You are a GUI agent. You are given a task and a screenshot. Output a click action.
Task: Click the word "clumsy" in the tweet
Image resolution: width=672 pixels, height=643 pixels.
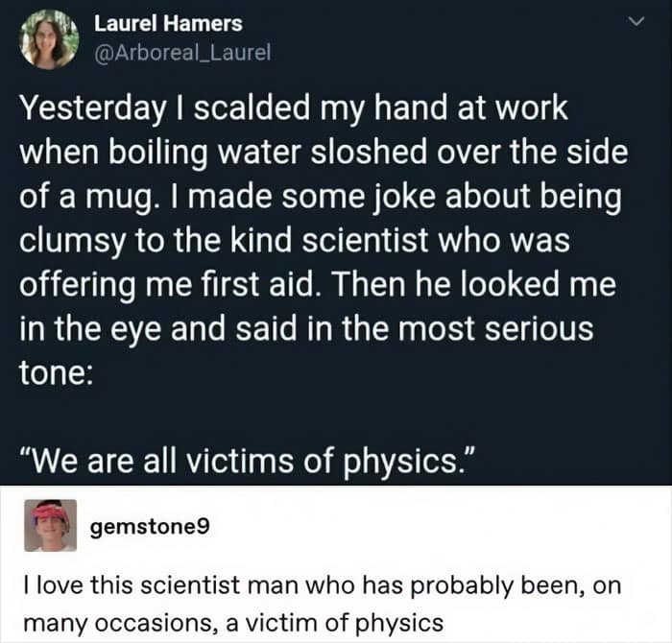point(73,241)
